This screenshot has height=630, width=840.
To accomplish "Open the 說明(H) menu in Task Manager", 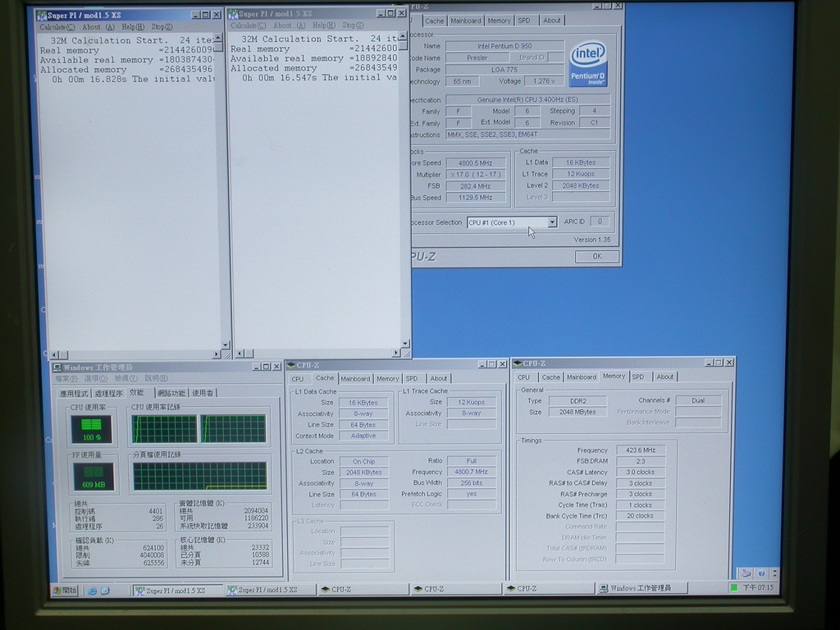I will [x=157, y=379].
